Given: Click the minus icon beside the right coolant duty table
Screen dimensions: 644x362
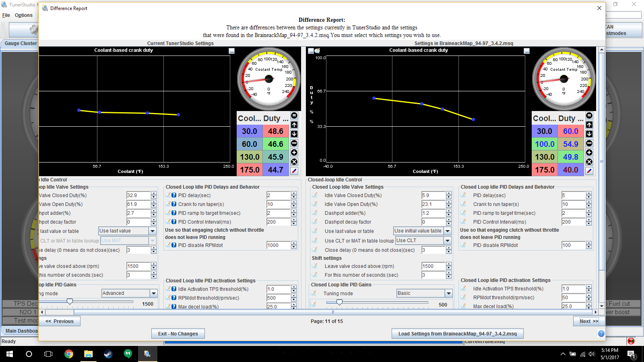Looking at the screenshot, I should tap(589, 143).
